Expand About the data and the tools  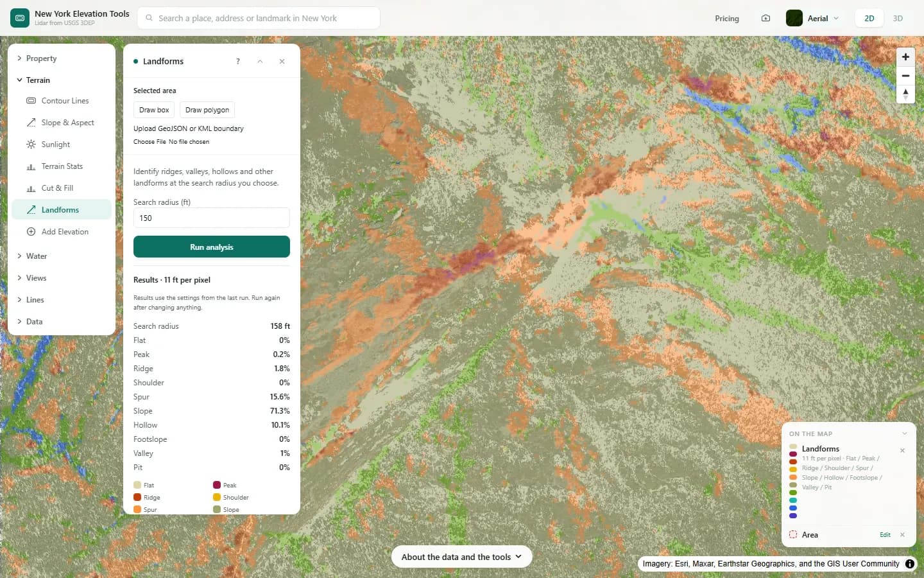pyautogui.click(x=461, y=557)
